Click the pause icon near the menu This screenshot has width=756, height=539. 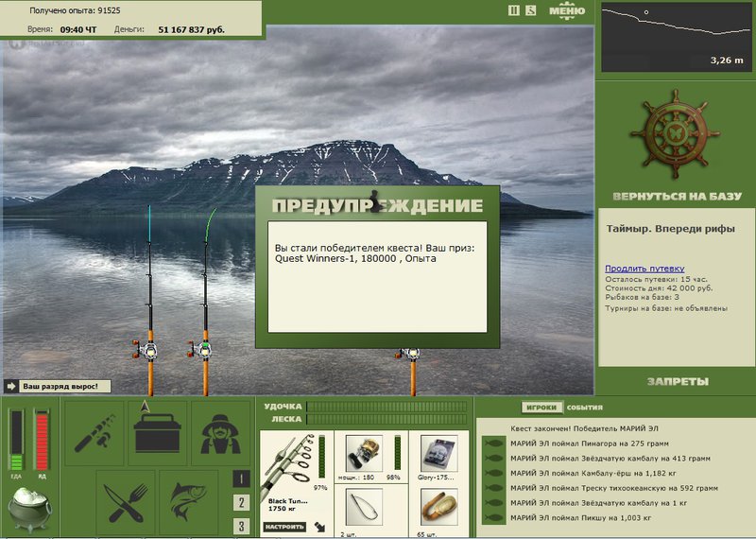coord(513,10)
